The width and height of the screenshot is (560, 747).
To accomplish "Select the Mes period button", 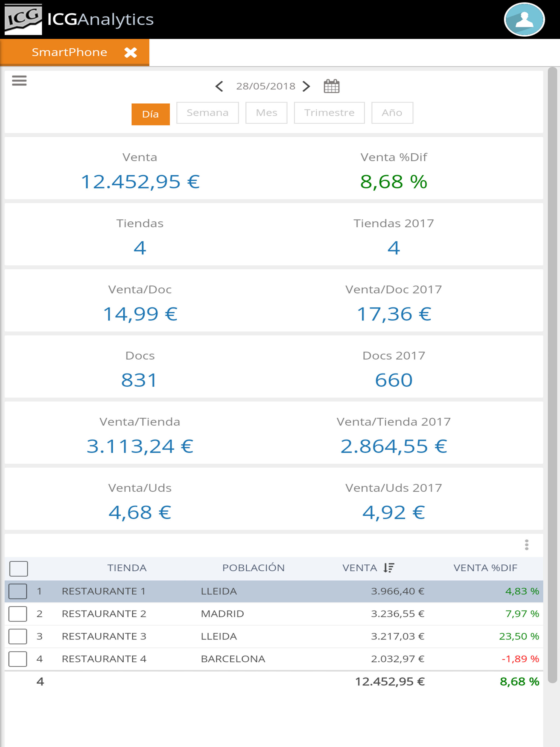I will click(266, 113).
